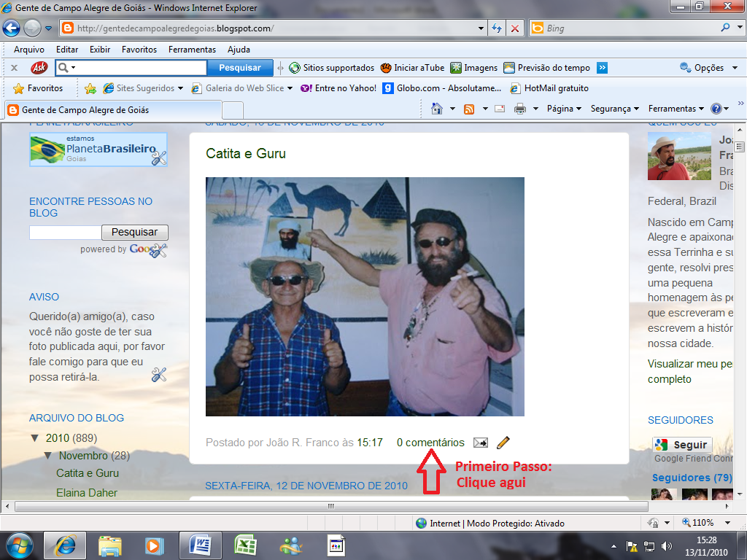
Task: Open the Página dropdown menu
Action: pos(564,109)
